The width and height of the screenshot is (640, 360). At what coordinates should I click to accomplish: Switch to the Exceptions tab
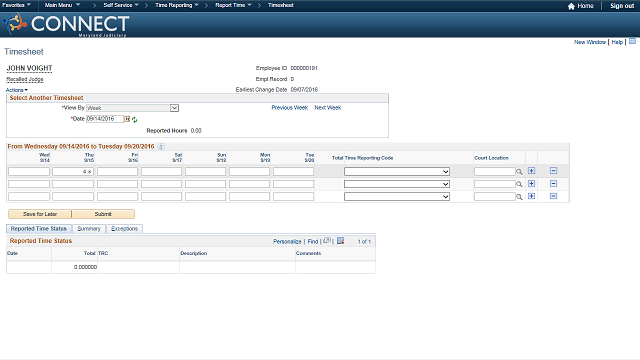(124, 229)
